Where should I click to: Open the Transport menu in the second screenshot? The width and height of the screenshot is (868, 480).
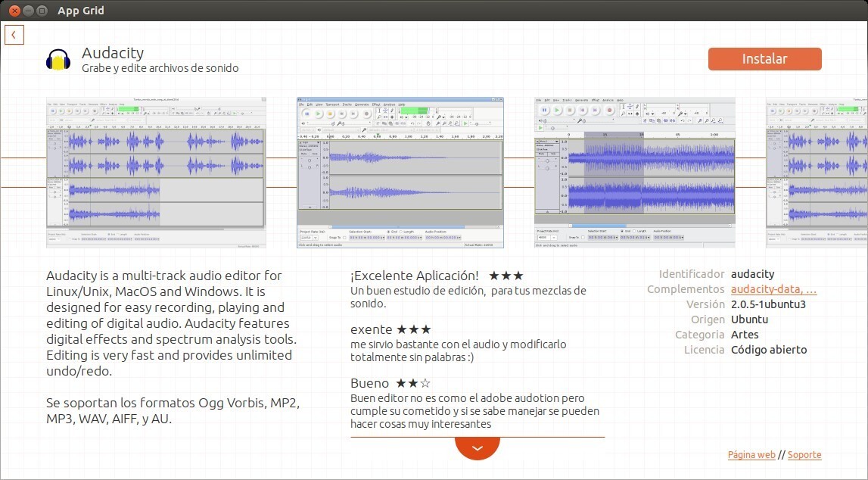click(332, 105)
